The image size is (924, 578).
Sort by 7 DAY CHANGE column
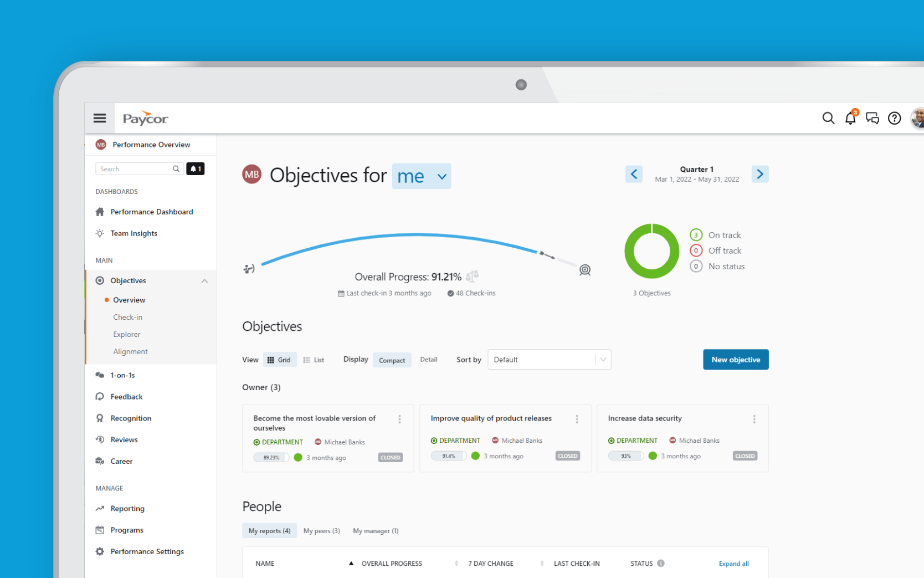(x=491, y=564)
